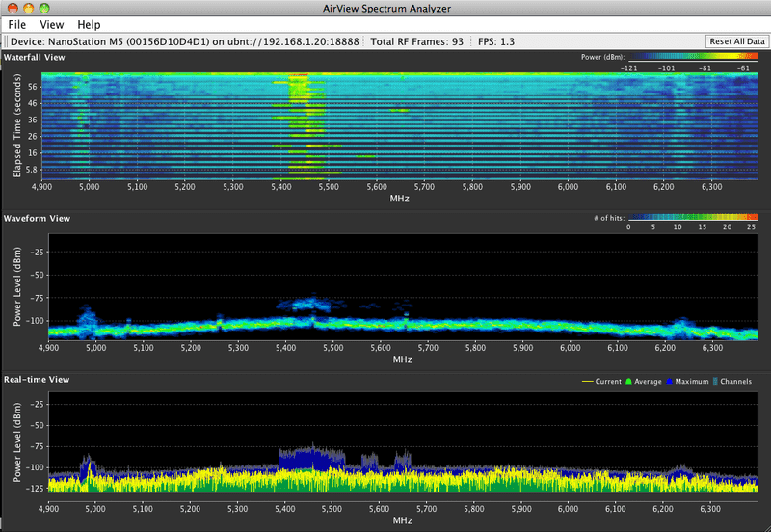Open the Help menu
The image size is (771, 532).
(x=89, y=24)
